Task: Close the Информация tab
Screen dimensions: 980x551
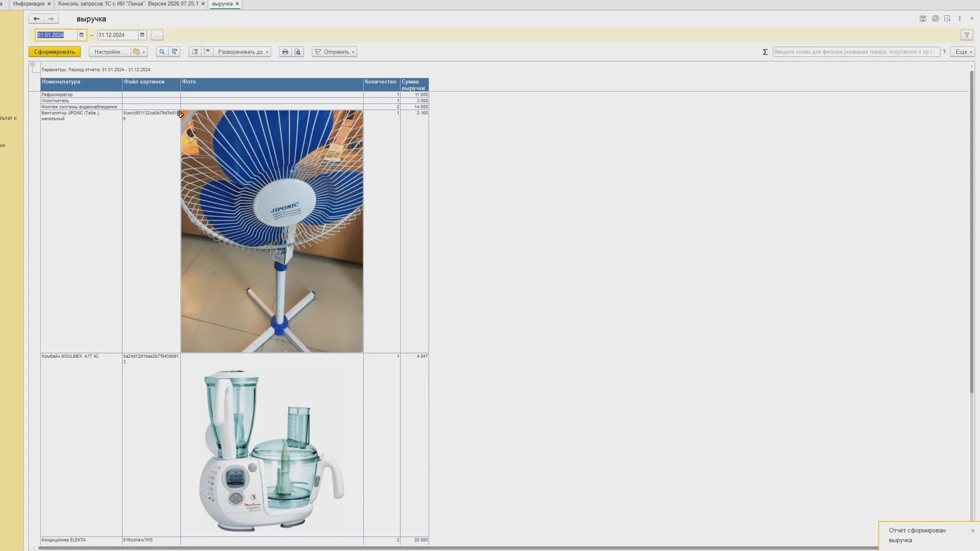Action: (49, 4)
